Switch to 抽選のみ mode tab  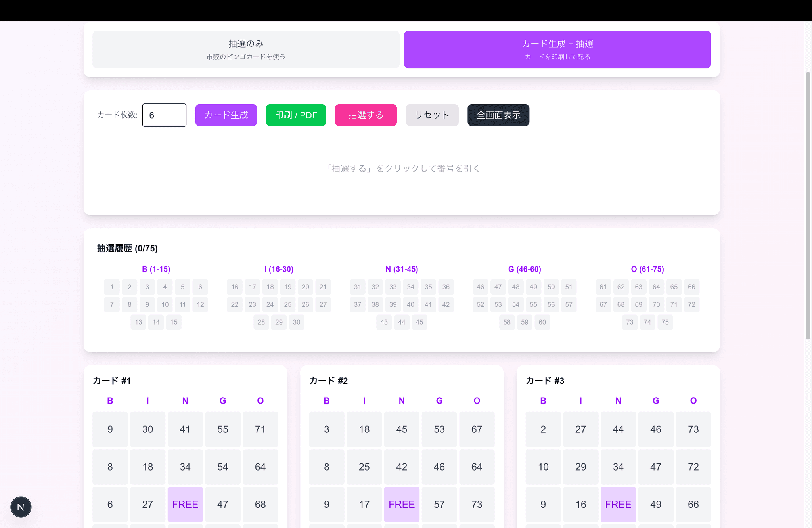246,49
